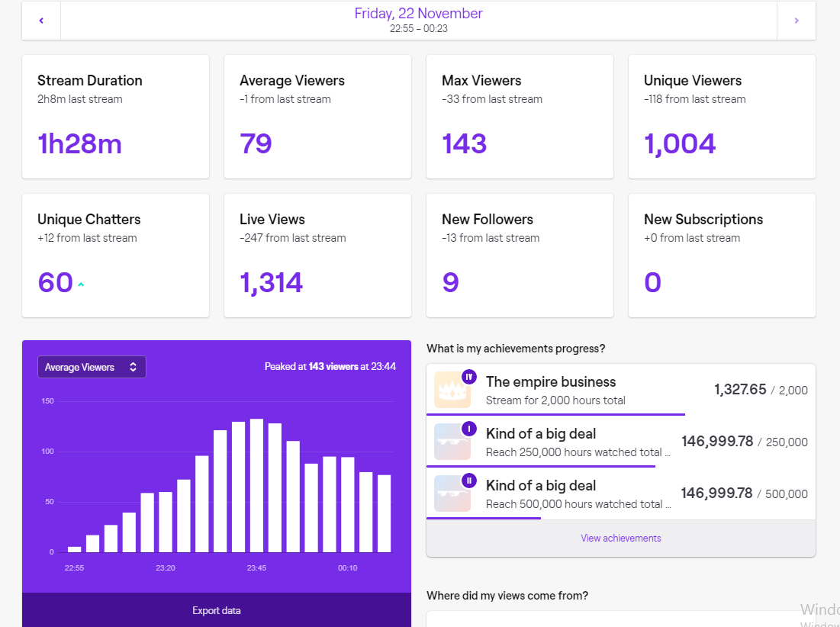Click Kind of a big deal tier I icon
Viewport: 840px width, 627px height.
click(x=452, y=442)
